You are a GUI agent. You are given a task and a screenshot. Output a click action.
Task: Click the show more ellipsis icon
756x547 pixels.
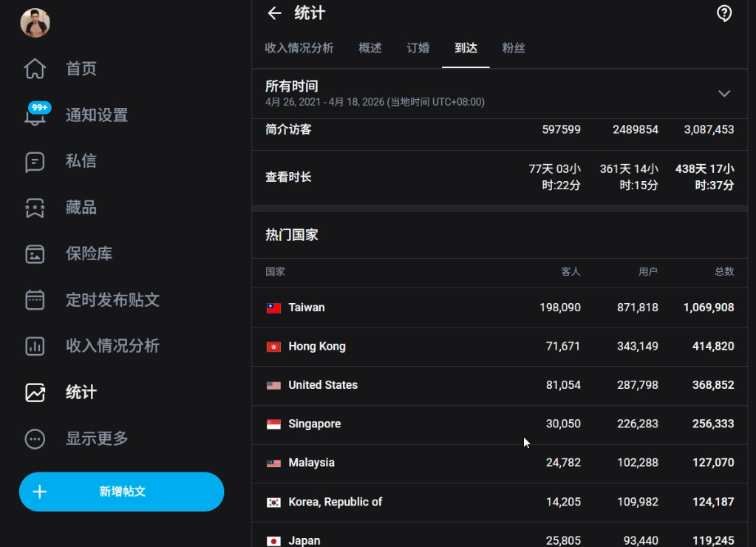click(x=35, y=439)
